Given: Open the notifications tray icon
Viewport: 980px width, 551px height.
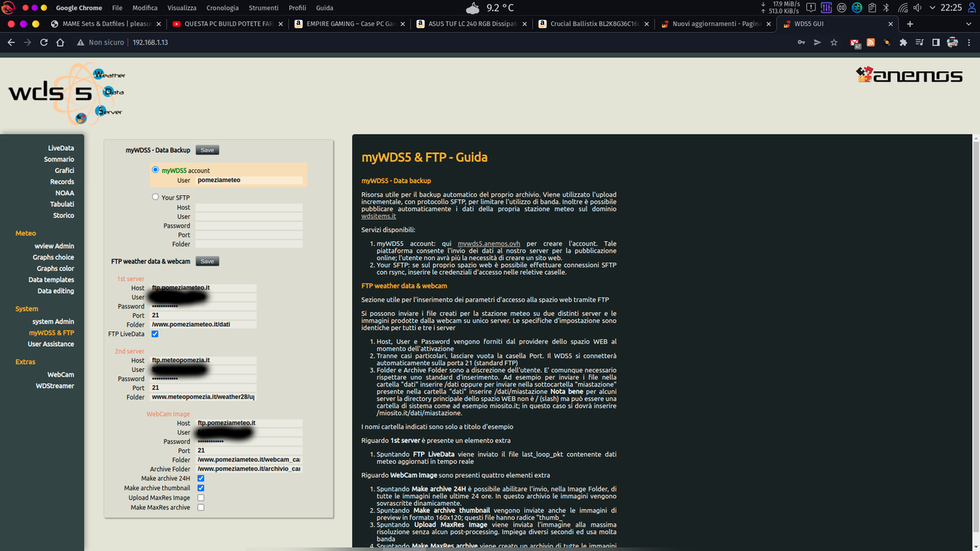Looking at the screenshot, I should point(811,8).
